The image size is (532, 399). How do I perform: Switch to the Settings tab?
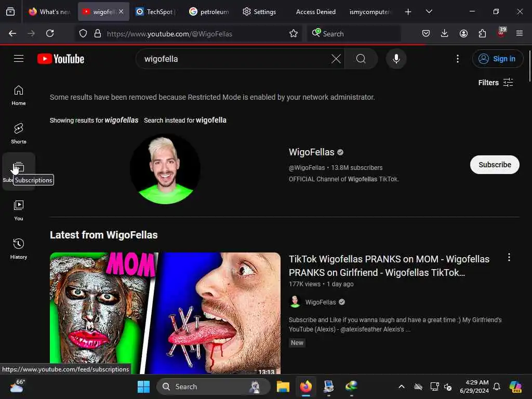click(260, 12)
